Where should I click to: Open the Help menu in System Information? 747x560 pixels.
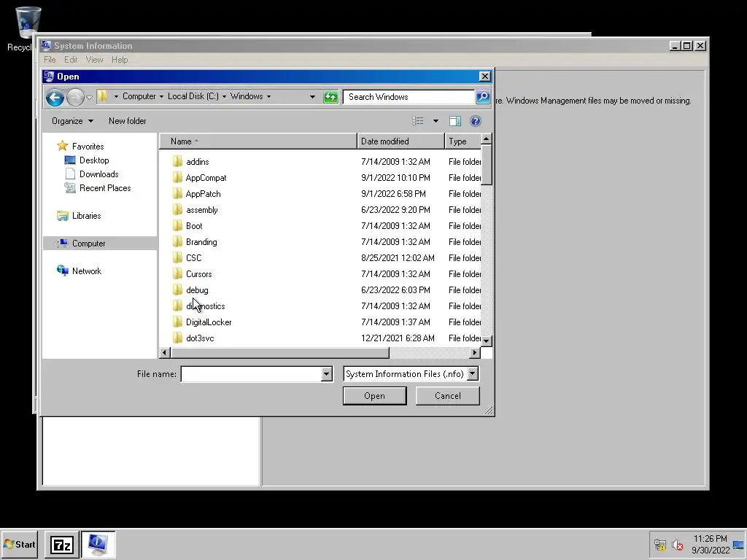(x=120, y=60)
